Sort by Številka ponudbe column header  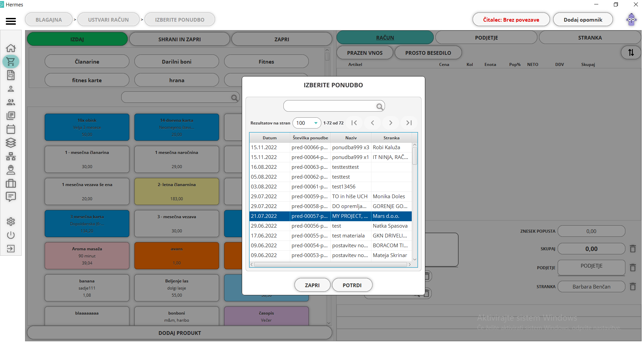pos(310,138)
